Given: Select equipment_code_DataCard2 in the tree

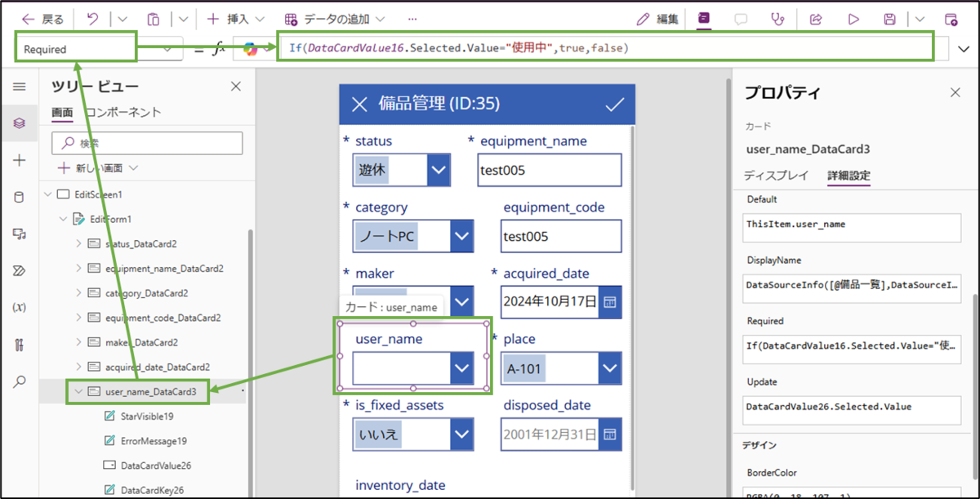Looking at the screenshot, I should [x=163, y=318].
